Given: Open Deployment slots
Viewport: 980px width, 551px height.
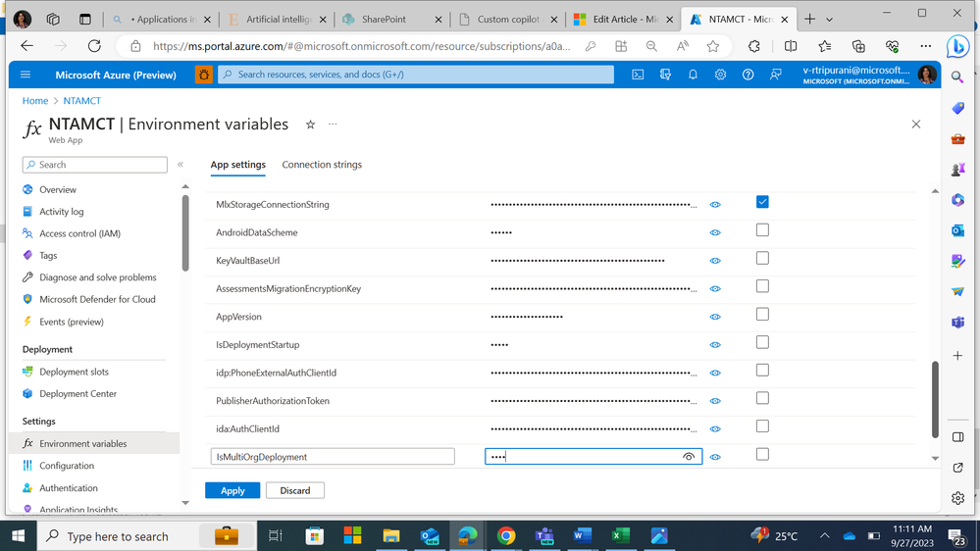Looking at the screenshot, I should point(74,372).
